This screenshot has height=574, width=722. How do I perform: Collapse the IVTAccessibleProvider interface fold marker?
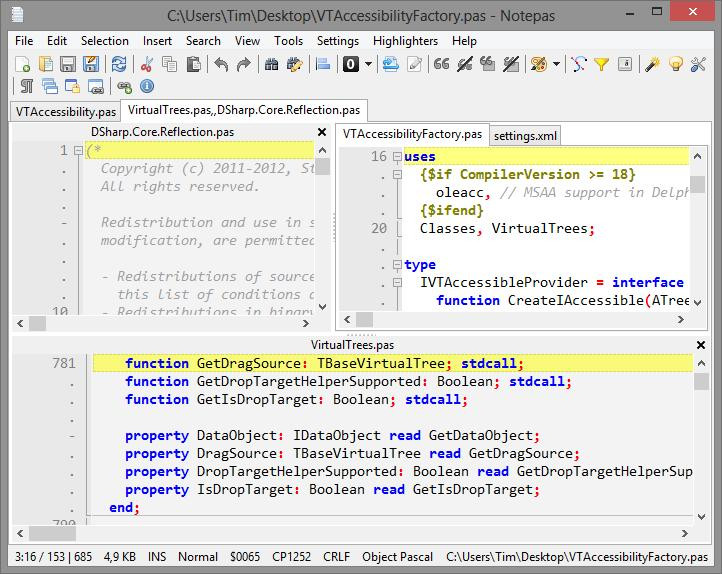pos(397,283)
